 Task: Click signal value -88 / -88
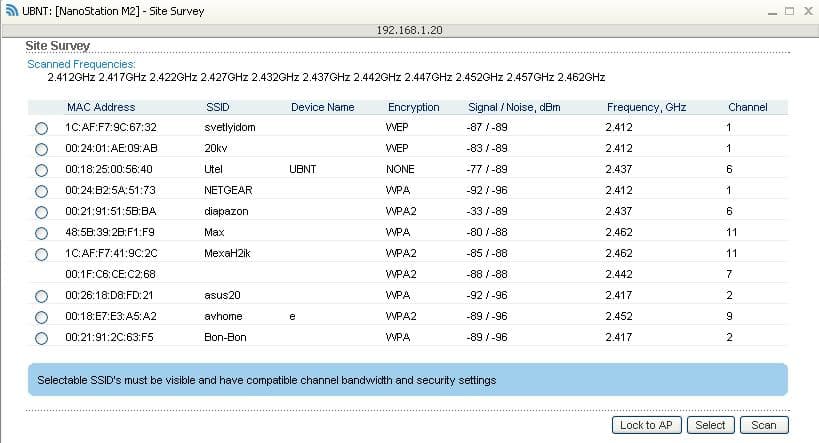pos(487,274)
